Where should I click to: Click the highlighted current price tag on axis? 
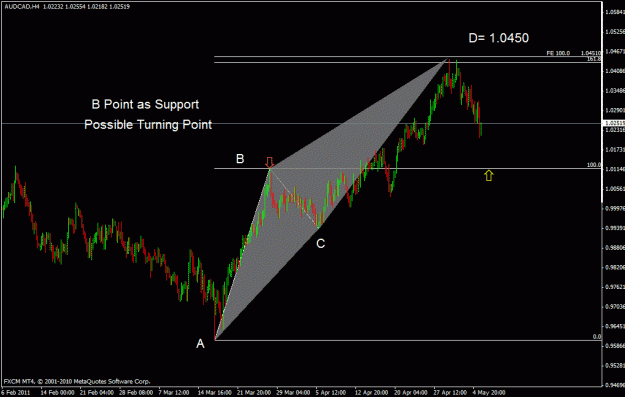614,123
